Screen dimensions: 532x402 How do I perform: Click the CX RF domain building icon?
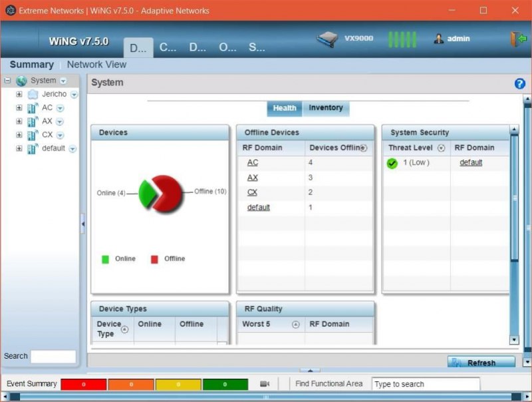[33, 135]
